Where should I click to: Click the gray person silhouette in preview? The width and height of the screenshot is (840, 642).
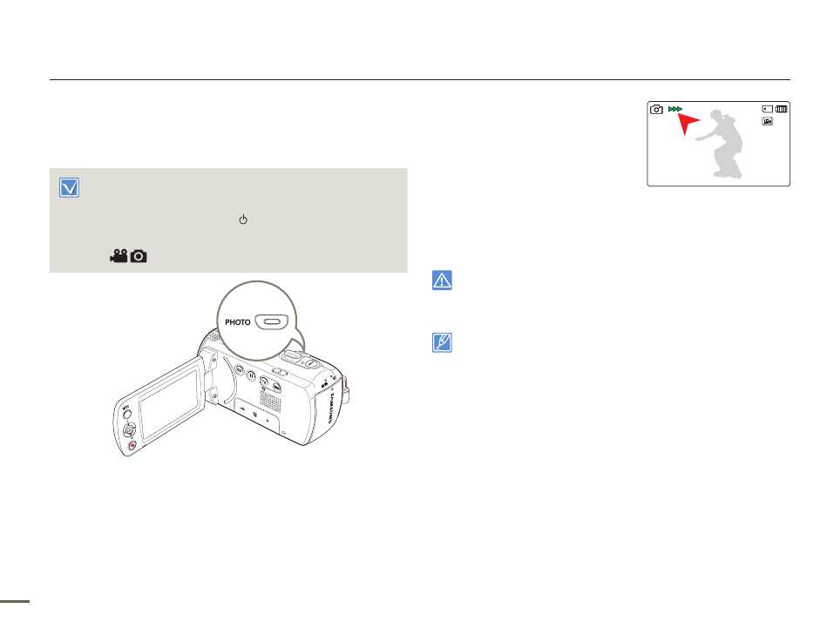(x=721, y=144)
